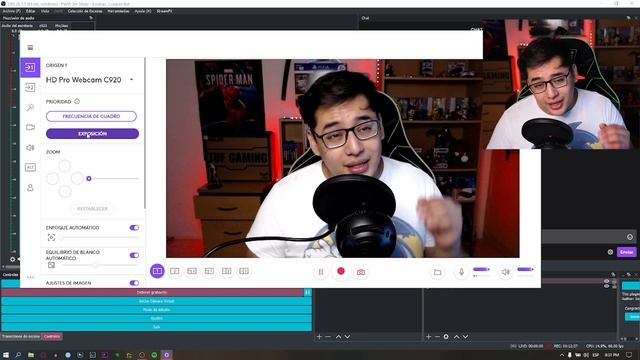This screenshot has height=360, width=640.
Task: Click the chat message input field
Action: (589, 237)
